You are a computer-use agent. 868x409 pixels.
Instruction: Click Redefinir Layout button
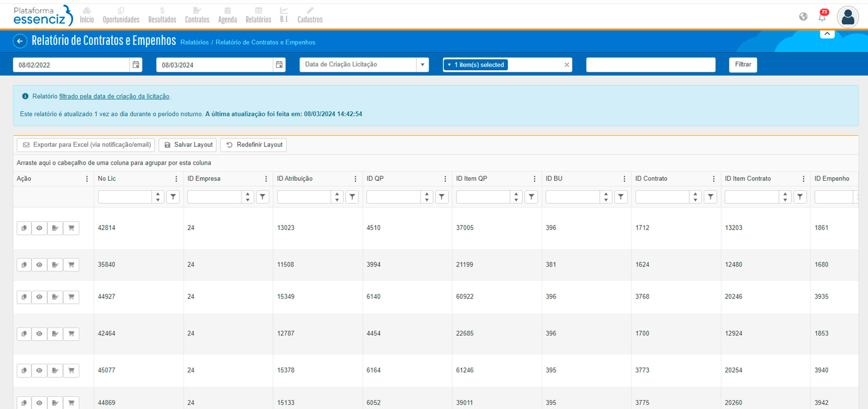coord(254,145)
